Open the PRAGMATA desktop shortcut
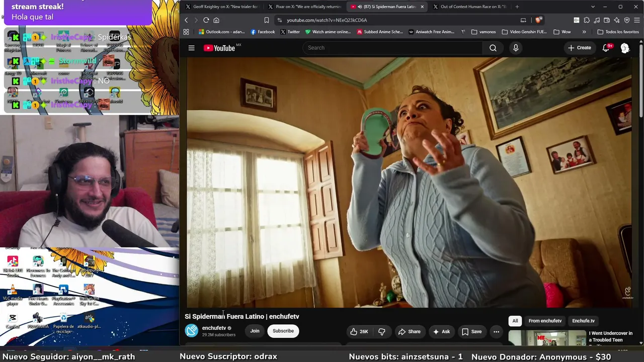The image size is (644, 362). point(38,321)
